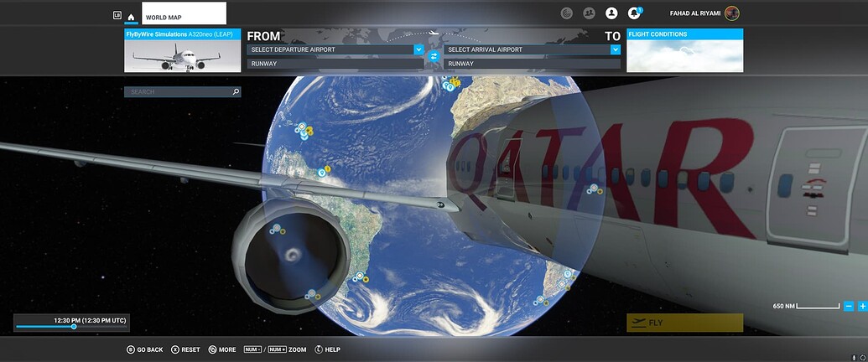868x362 pixels.
Task: Open the marketplace swirl icon in top bar
Action: 566,13
